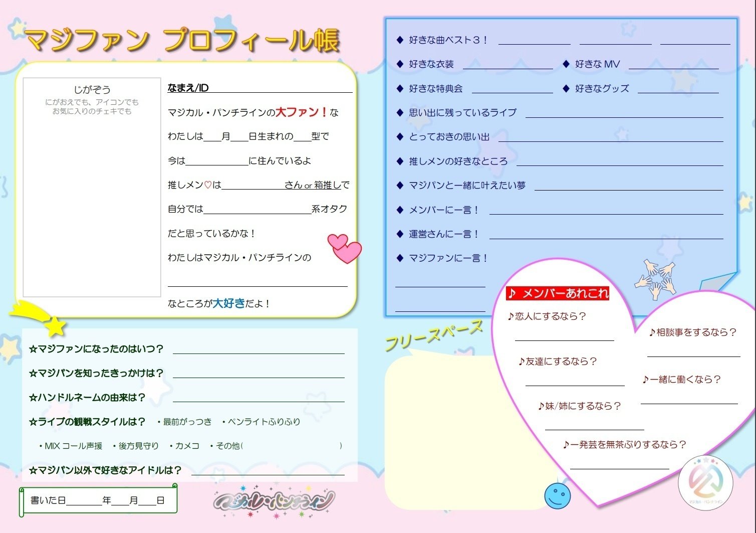This screenshot has width=756, height=533.
Task: Click the マジパン以外で好きなアイドルは answer line
Action: (x=268, y=470)
